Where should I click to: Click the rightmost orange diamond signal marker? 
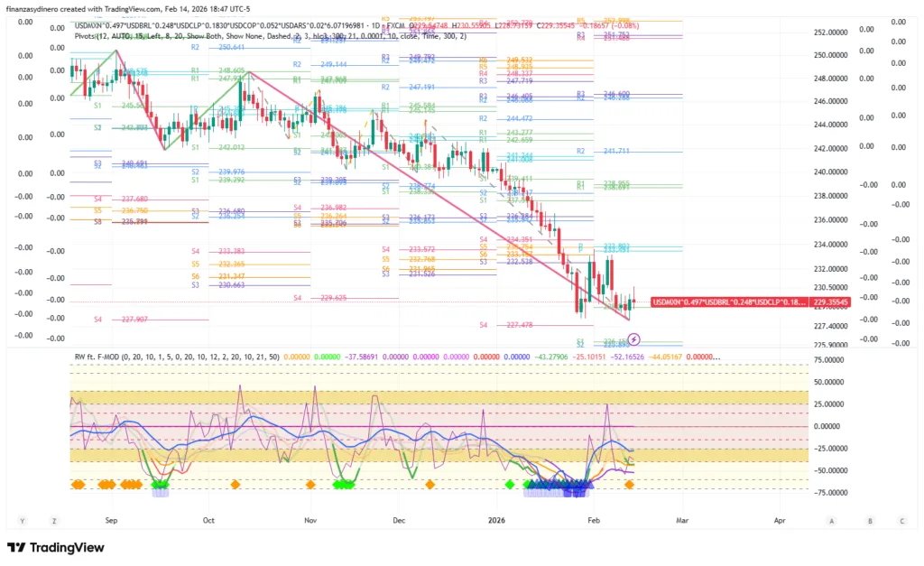629,485
